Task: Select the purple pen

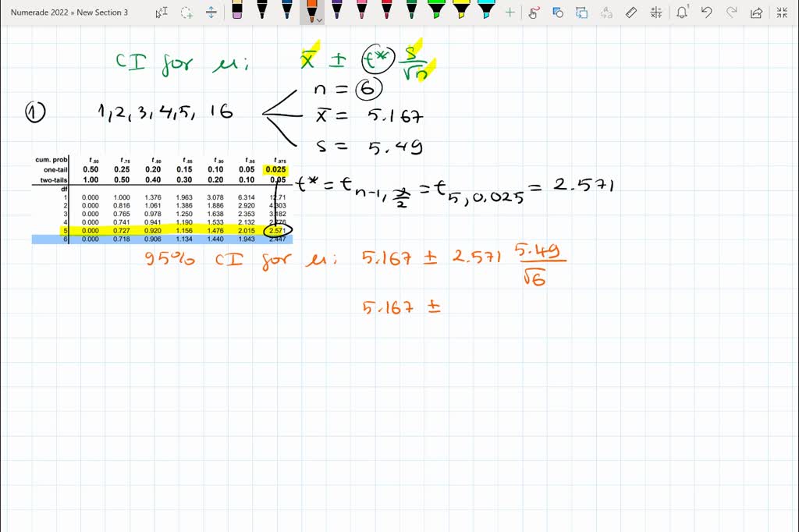Action: coord(337,10)
